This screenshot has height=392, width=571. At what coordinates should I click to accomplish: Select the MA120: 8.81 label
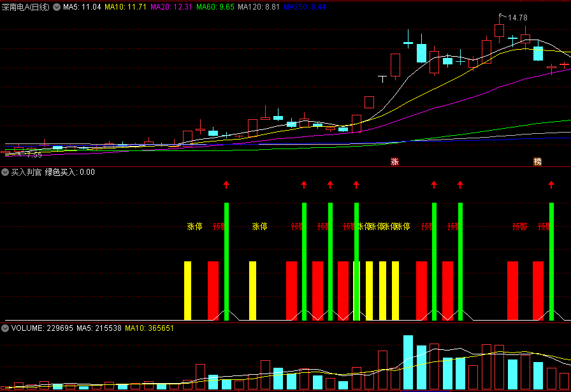point(259,7)
